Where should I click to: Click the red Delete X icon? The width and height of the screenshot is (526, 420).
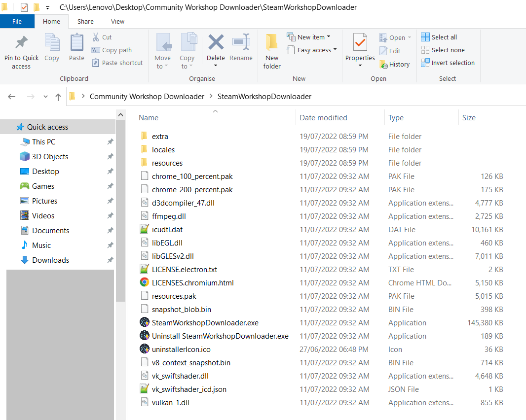click(x=216, y=42)
